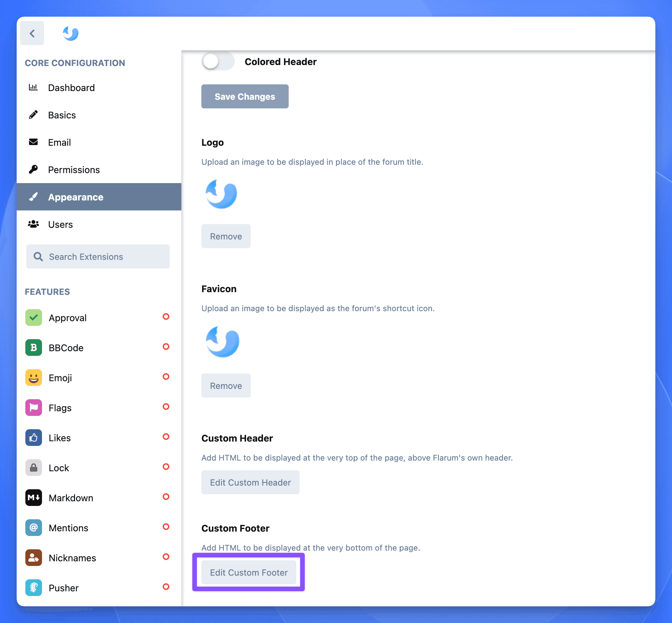Screen dimensions: 672x623
Task: Remove the uploaded forum logo
Action: [x=226, y=236]
